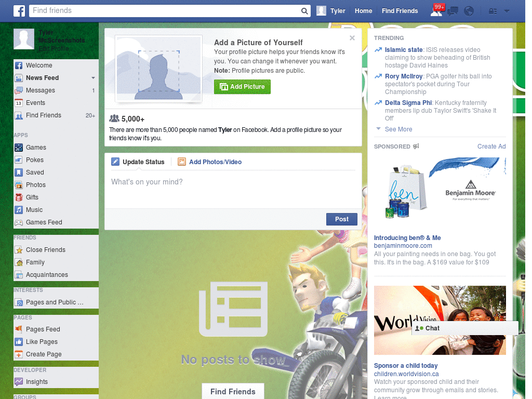Screen dimensions: 532x399
Task: Click the Family house icon
Action: coord(19,262)
